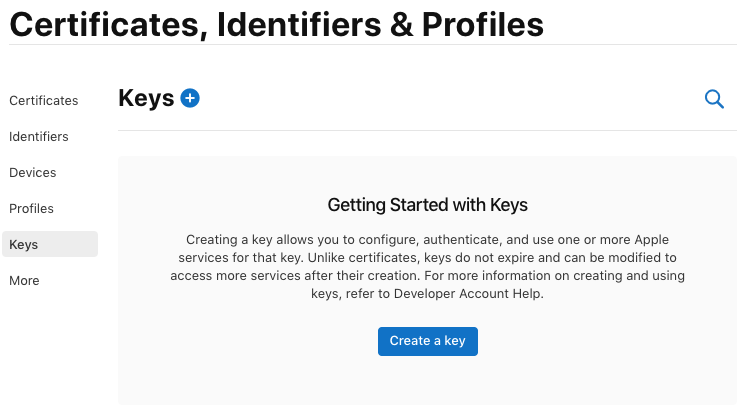The width and height of the screenshot is (743, 409).
Task: Click the Developer Account Help text
Action: 472,295
